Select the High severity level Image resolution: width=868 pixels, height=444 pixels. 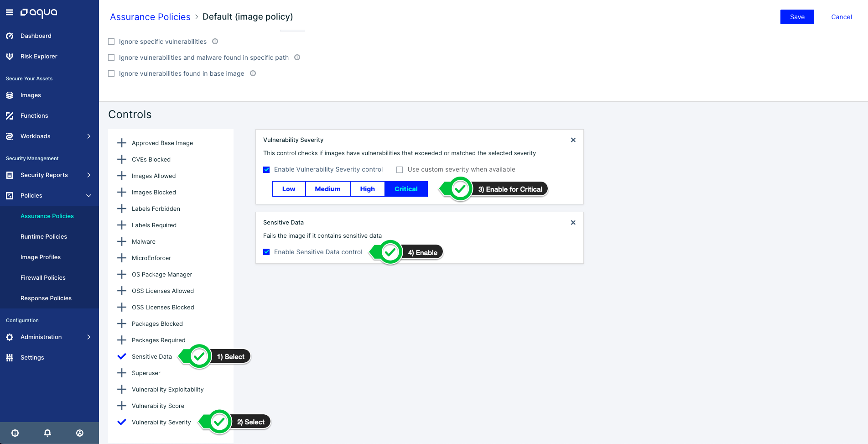[368, 189]
